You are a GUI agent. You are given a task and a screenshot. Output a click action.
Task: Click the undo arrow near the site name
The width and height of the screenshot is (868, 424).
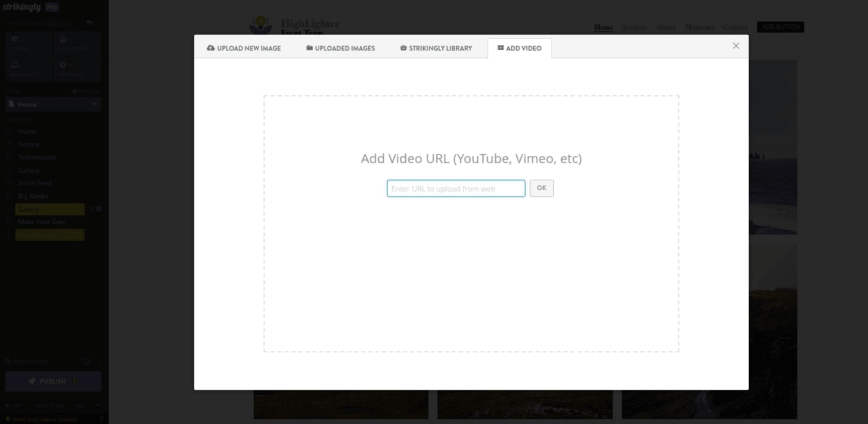(x=89, y=22)
